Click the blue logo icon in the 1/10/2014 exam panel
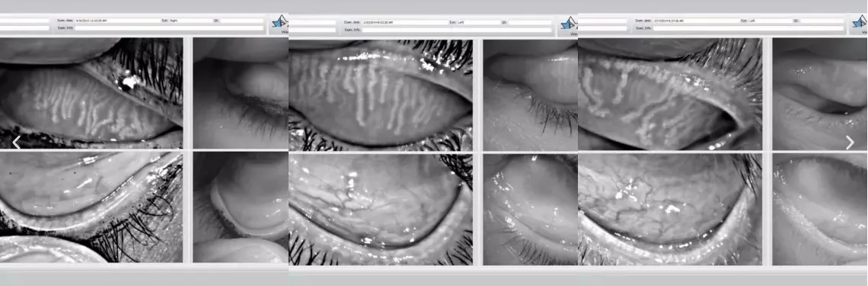The image size is (868, 286). point(569,24)
